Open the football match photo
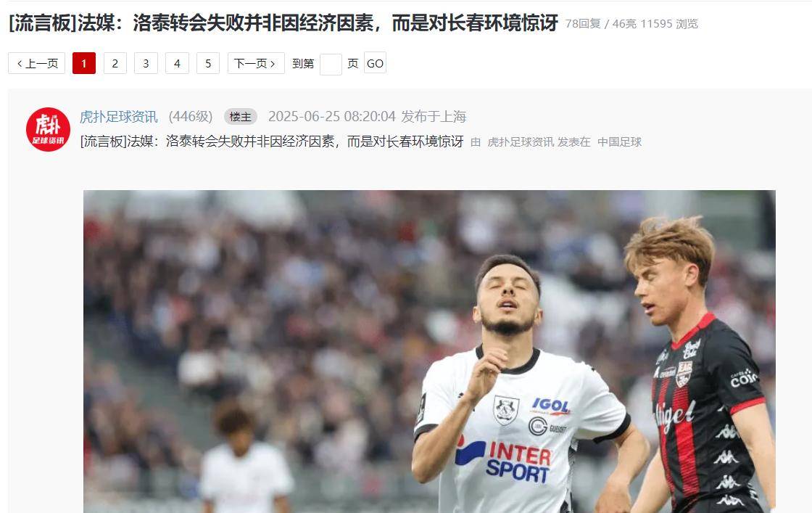The width and height of the screenshot is (812, 513). (429, 351)
